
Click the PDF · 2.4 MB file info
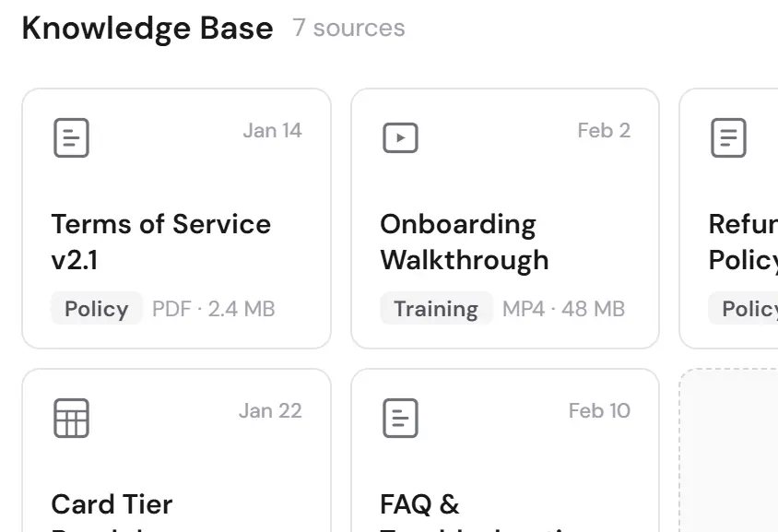coord(214,308)
